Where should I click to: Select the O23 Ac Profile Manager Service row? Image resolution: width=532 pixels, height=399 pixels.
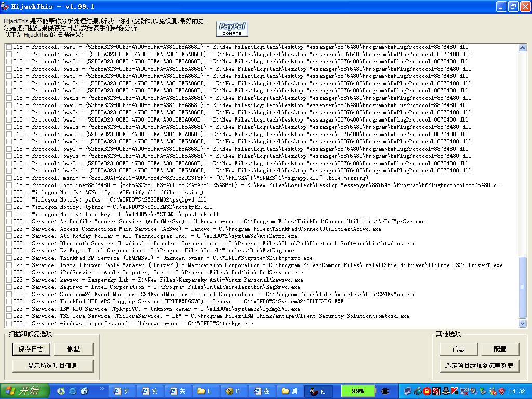tap(219, 221)
